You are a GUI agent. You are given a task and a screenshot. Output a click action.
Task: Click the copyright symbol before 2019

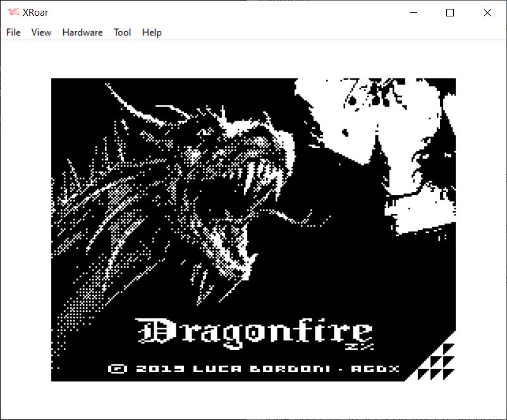pos(115,368)
